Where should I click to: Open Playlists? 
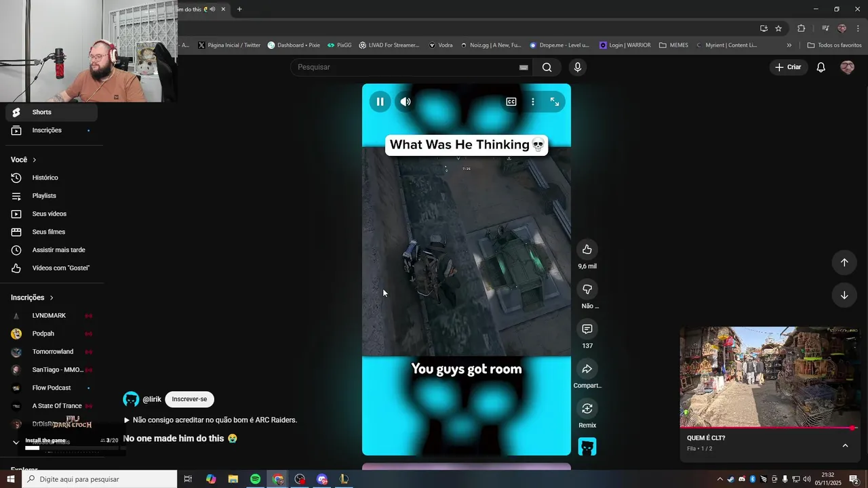click(x=51, y=196)
